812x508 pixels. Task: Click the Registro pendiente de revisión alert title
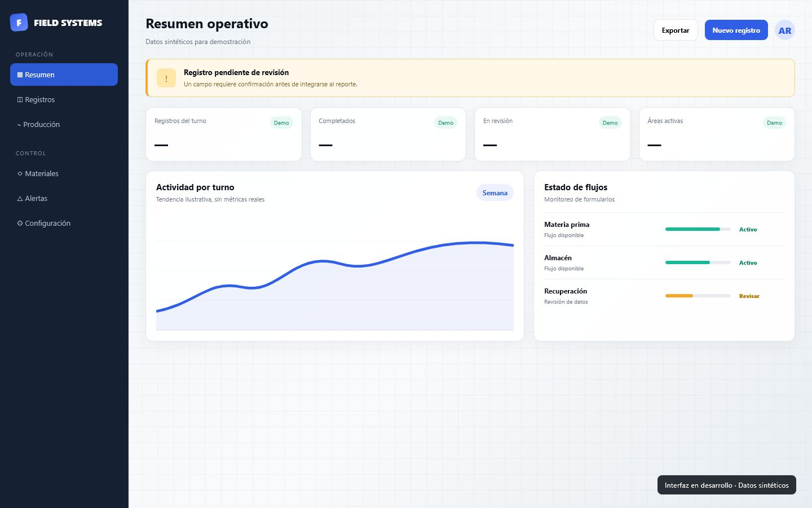236,72
